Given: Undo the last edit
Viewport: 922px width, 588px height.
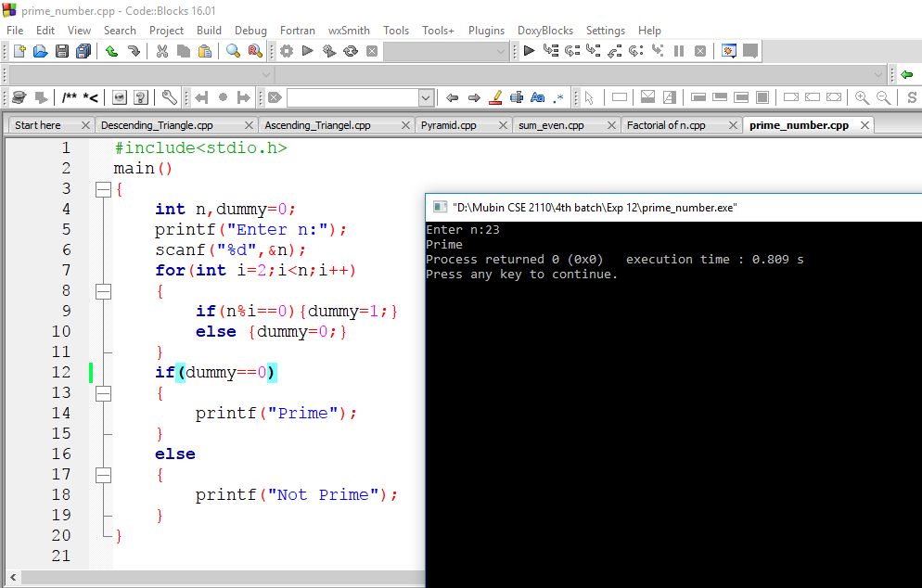Looking at the screenshot, I should tap(111, 51).
